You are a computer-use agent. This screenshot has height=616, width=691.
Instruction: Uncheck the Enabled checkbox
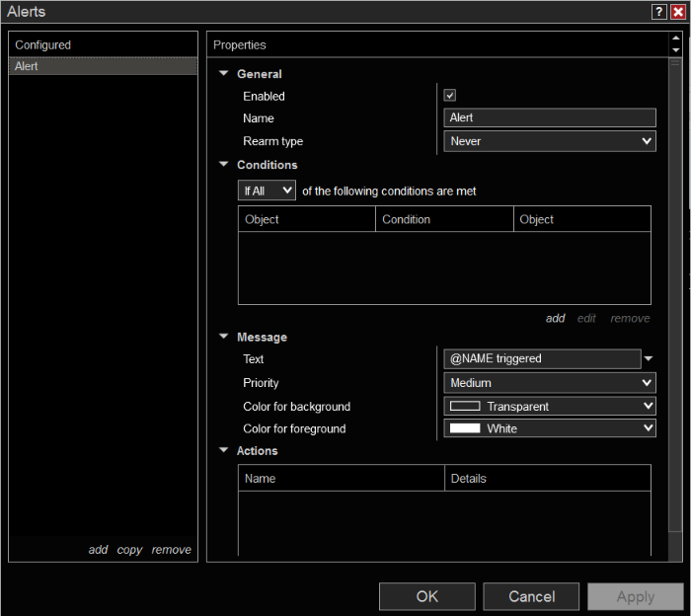pos(449,95)
